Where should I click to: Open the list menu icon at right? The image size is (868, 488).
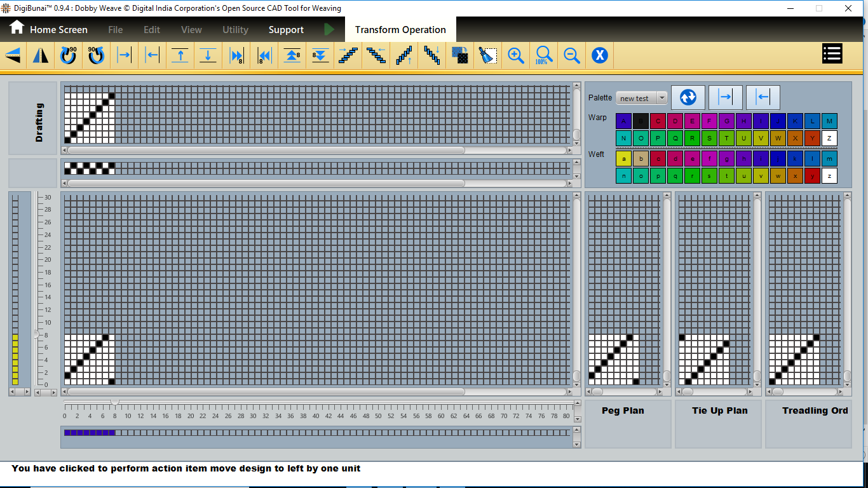coord(832,54)
